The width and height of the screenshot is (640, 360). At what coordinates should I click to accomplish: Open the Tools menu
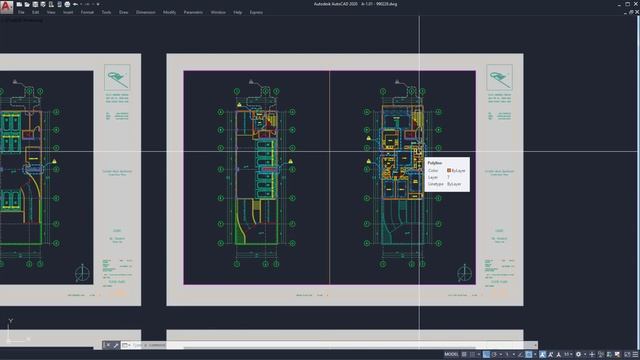tap(107, 12)
